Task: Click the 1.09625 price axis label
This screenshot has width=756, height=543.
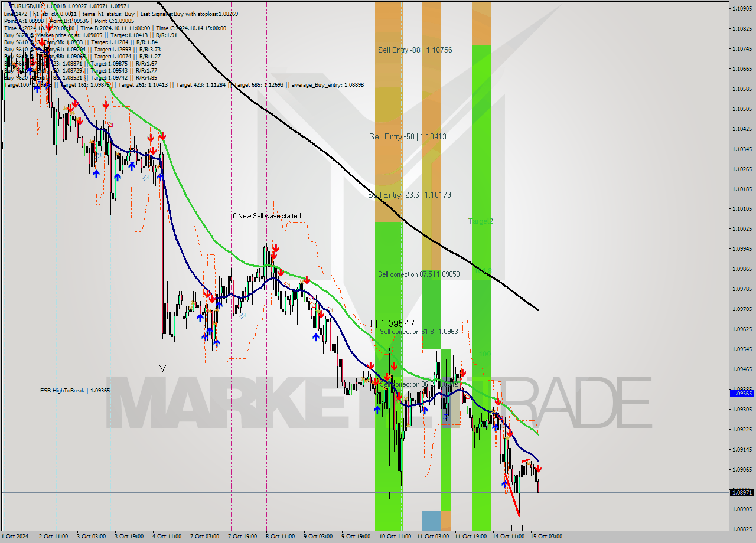Action: pos(742,329)
